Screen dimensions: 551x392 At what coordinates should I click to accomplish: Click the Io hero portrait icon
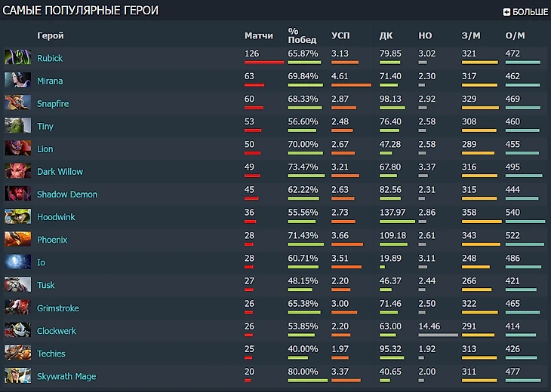click(x=17, y=262)
